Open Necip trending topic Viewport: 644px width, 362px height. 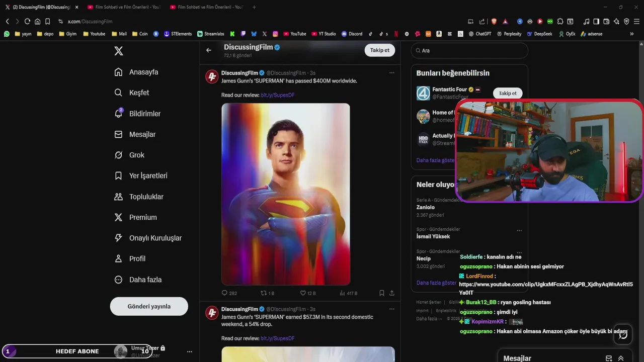[x=424, y=258]
